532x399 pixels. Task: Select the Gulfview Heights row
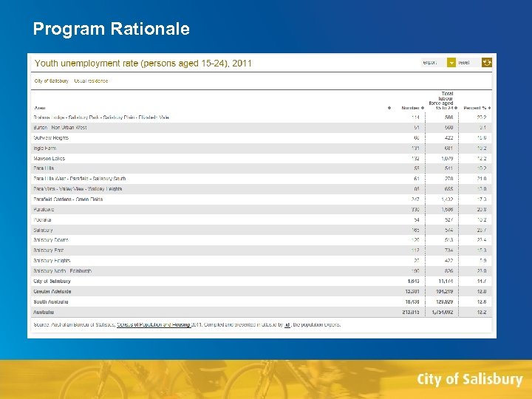click(x=262, y=138)
